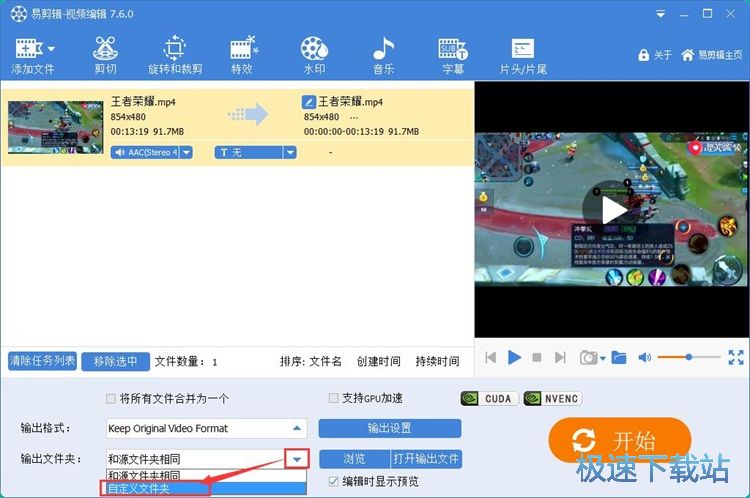The width and height of the screenshot is (750, 498).
Task: Click the source video thumbnail 王者荣耀.mp4
Action: pos(55,127)
